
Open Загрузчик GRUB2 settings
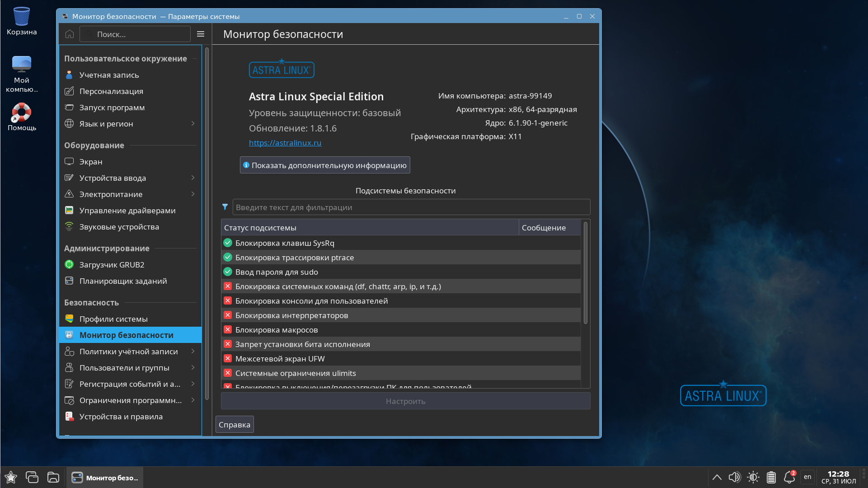pos(112,265)
